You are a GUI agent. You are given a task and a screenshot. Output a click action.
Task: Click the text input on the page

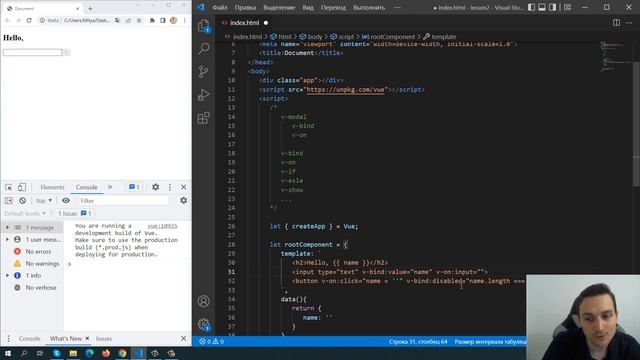click(32, 52)
